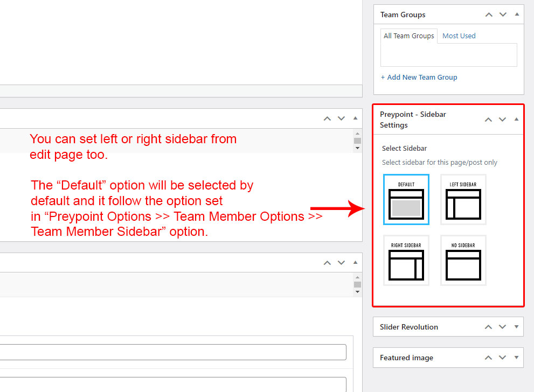Open the Most Used tab
Viewport: 534px width, 392px height.
click(459, 36)
